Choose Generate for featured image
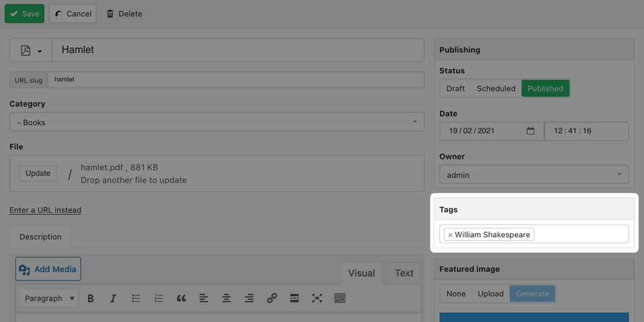 (x=532, y=293)
